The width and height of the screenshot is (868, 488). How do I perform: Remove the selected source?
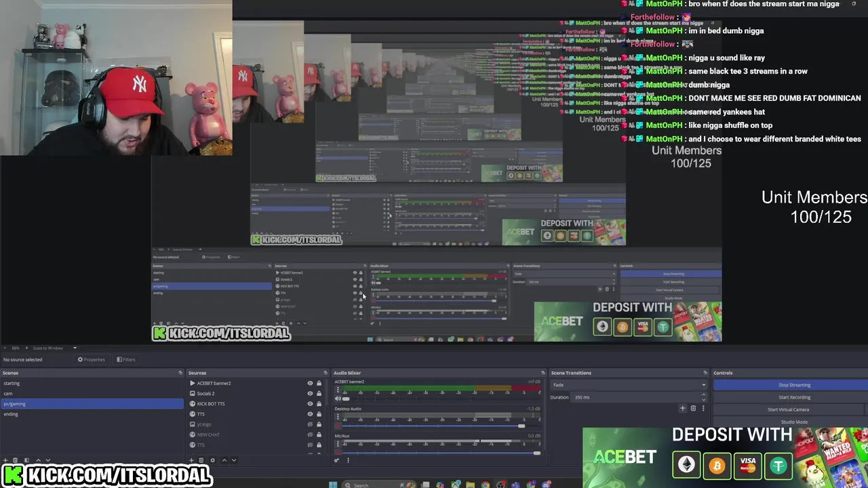[x=201, y=460]
